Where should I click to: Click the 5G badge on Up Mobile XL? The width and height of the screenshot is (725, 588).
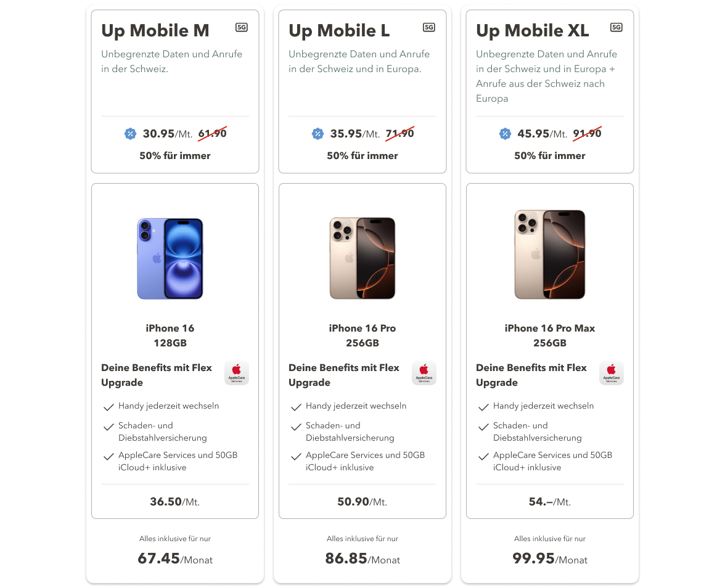(x=616, y=27)
